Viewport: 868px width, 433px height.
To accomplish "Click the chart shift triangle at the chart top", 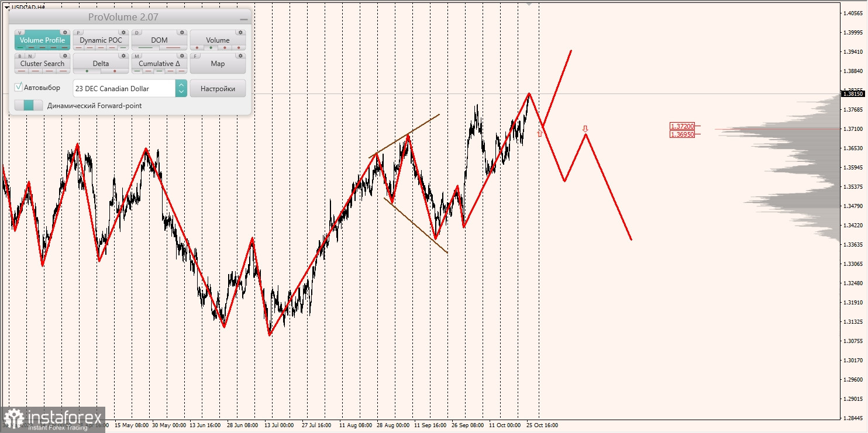I will 529,4.
